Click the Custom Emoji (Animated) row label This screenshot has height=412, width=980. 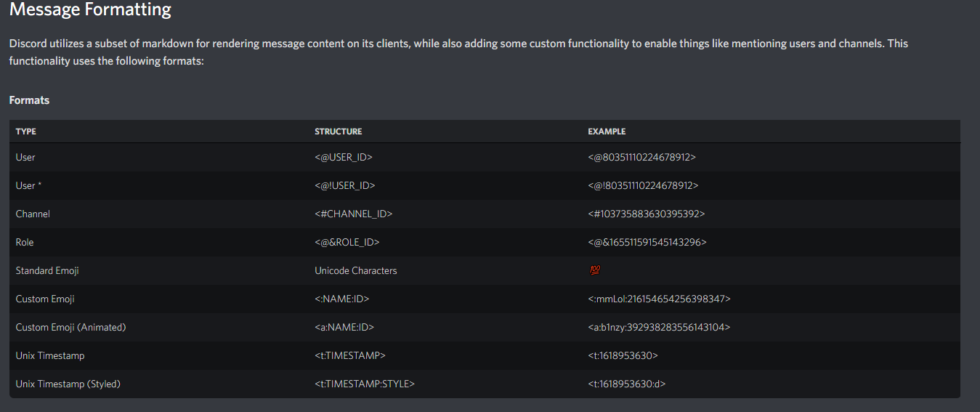click(70, 327)
